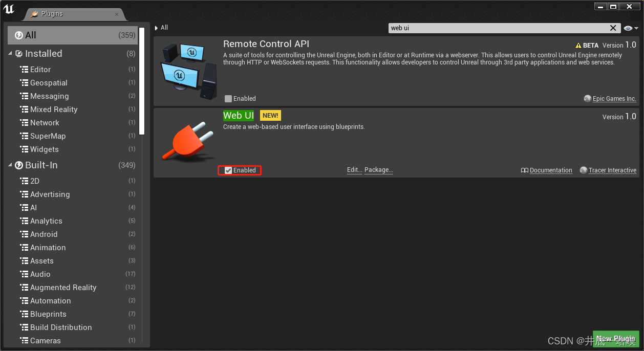
Task: Click the BETA warning triangle icon
Action: point(578,46)
